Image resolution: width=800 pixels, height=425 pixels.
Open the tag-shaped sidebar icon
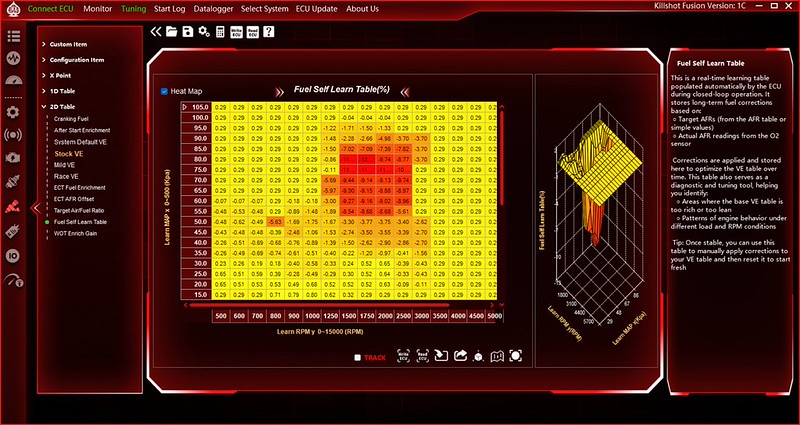(13, 232)
